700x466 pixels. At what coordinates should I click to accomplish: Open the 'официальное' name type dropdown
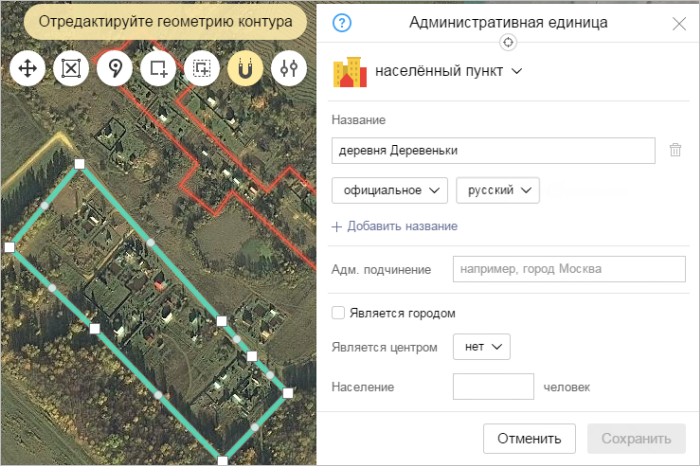(389, 190)
